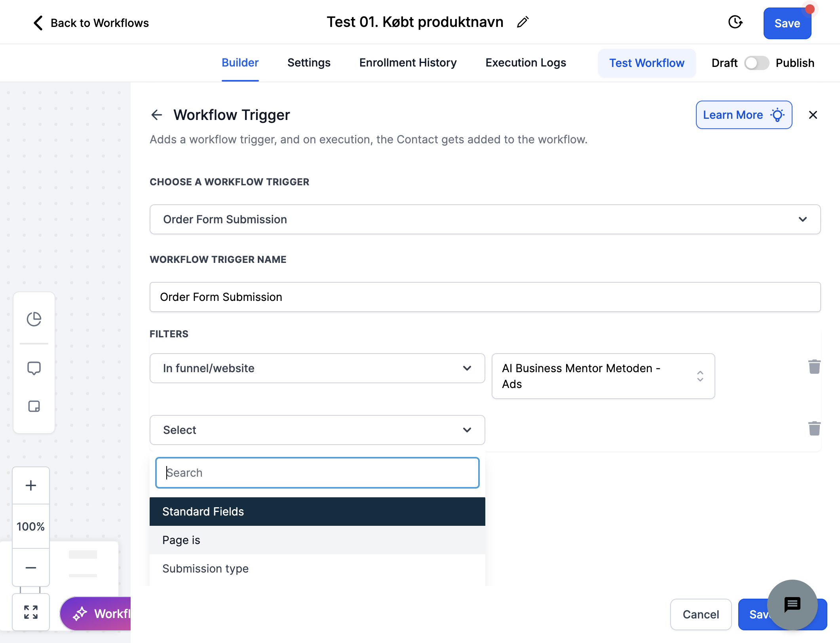Toggle the Draft/Publish switch
The width and height of the screenshot is (840, 643).
click(x=756, y=63)
